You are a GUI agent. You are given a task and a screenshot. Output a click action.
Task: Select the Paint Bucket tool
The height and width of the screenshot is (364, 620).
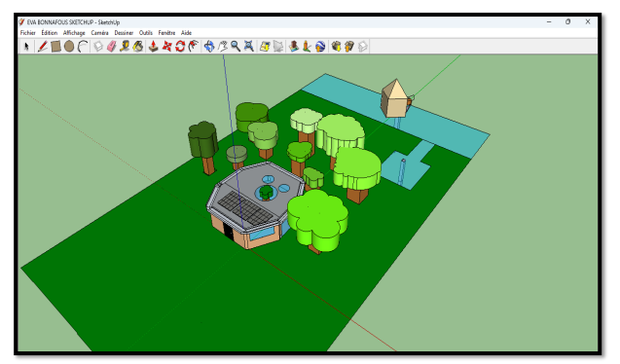coord(138,47)
